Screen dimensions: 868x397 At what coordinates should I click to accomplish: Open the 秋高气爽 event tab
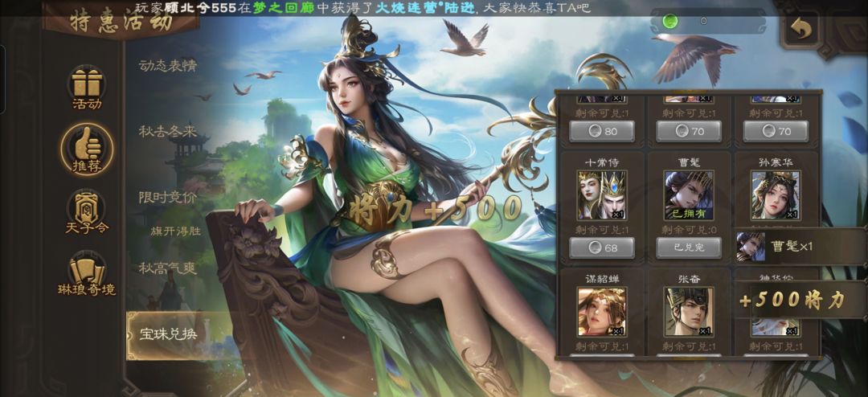[168, 268]
